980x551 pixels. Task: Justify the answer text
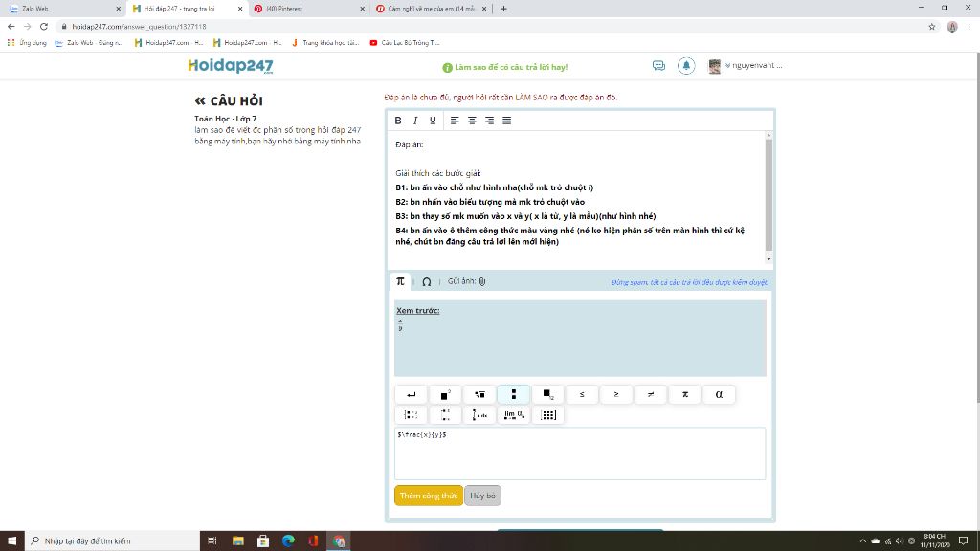(507, 121)
